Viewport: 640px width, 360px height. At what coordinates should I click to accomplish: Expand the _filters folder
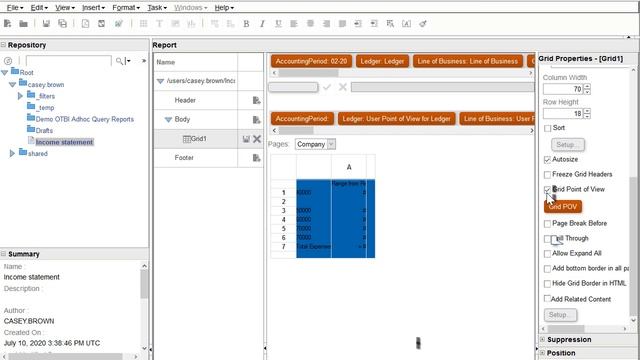pos(20,96)
